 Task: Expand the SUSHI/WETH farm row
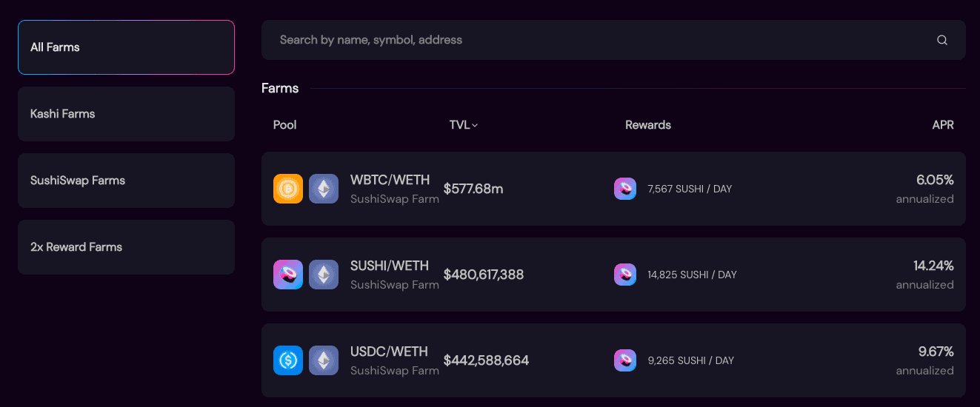point(613,275)
